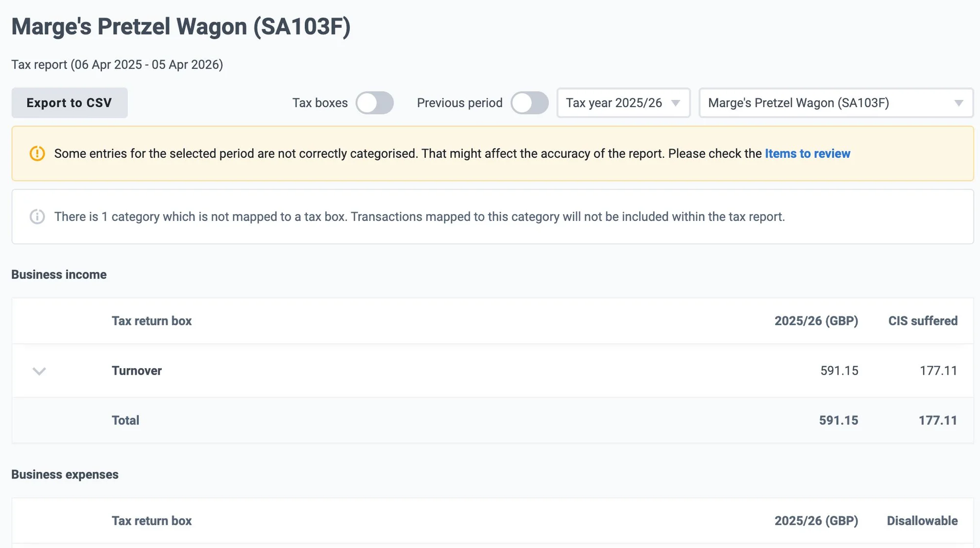The width and height of the screenshot is (980, 548).
Task: Click the Tax boxes label text
Action: click(319, 103)
